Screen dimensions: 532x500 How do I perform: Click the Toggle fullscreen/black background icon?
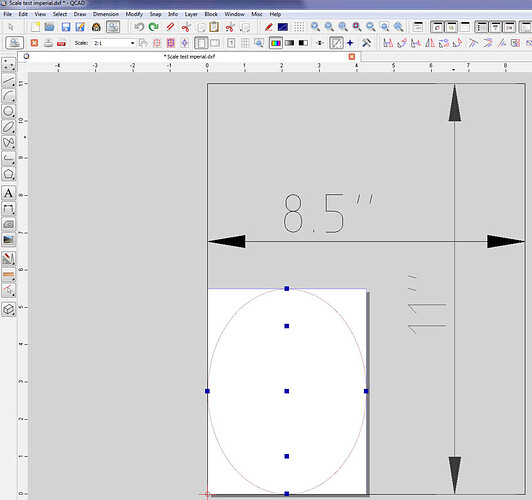(283, 27)
